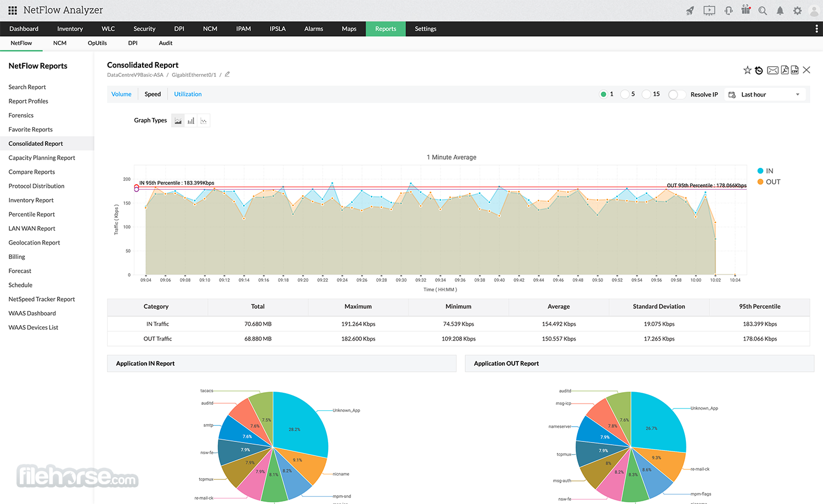Select the OpUtils sub-tab

97,43
